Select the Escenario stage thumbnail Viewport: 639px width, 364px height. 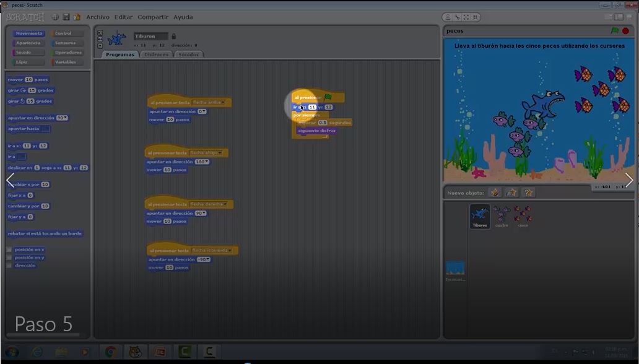click(x=455, y=271)
